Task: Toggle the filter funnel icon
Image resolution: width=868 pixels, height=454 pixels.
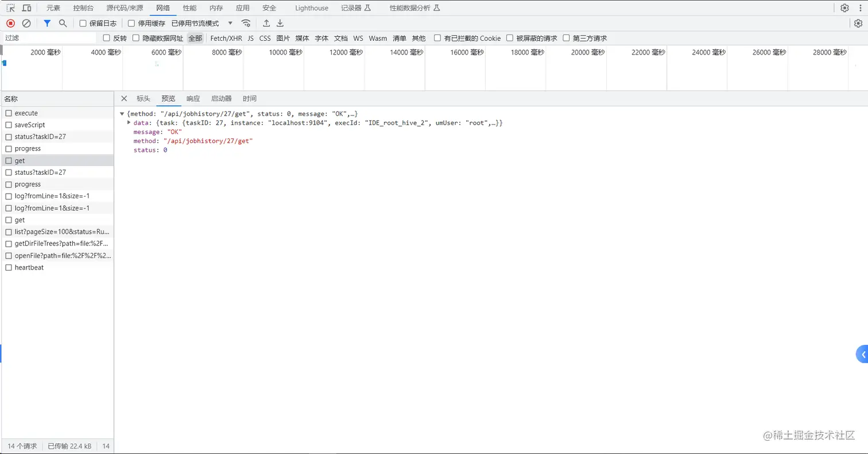Action: click(x=47, y=23)
